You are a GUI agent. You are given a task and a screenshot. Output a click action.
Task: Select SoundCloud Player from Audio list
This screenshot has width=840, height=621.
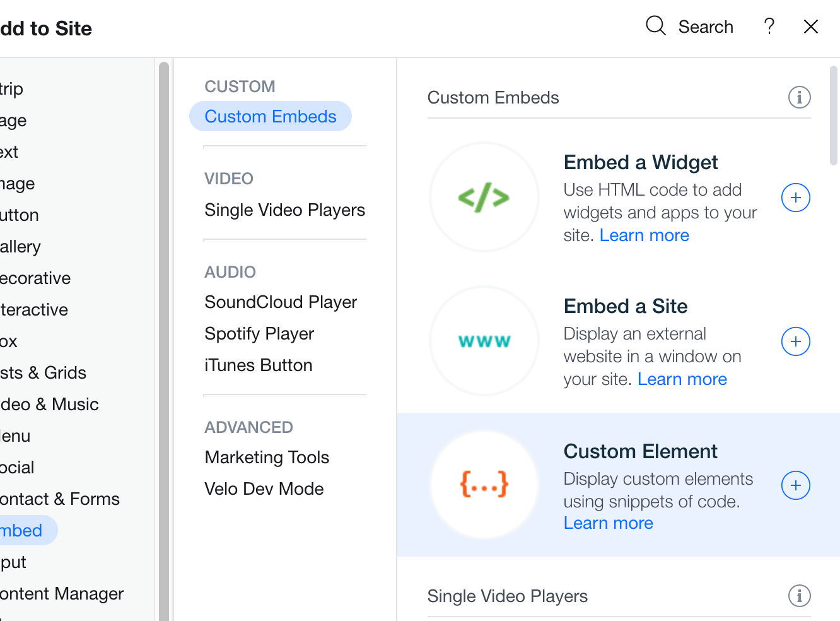point(281,302)
